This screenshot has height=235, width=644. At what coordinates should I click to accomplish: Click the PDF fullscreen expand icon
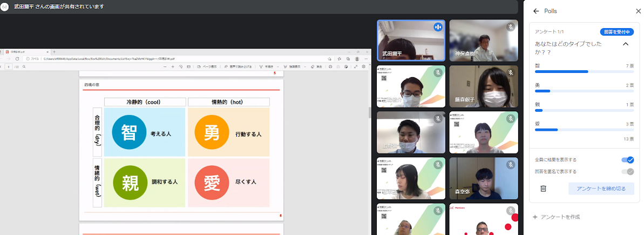(356, 66)
